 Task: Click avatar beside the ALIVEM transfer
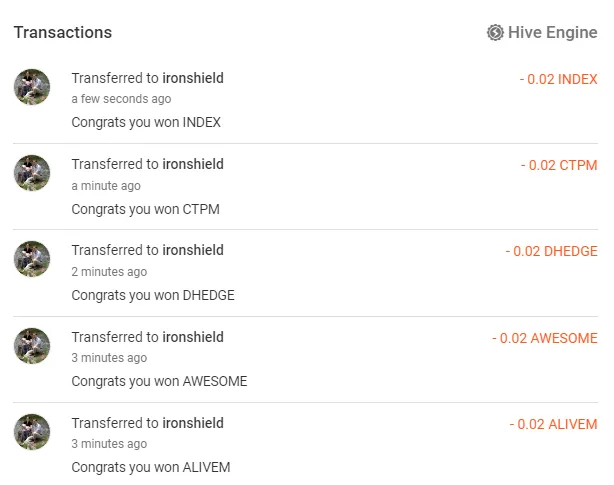(32, 432)
